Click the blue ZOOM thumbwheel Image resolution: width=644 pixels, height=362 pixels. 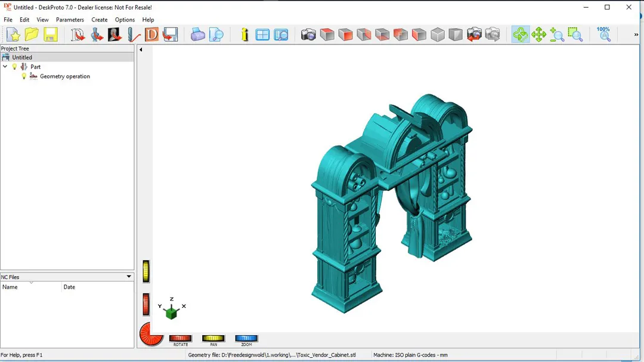click(246, 338)
